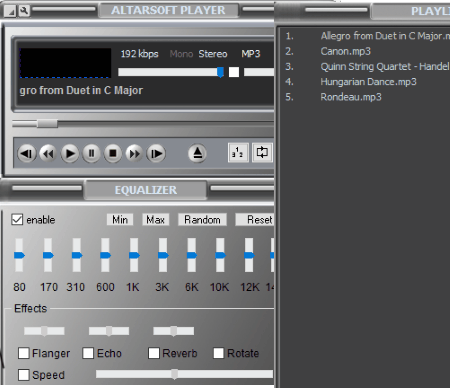Viewport: 450px width, 388px height.
Task: Click the 170 Hz equalizer slider
Action: 48,255
